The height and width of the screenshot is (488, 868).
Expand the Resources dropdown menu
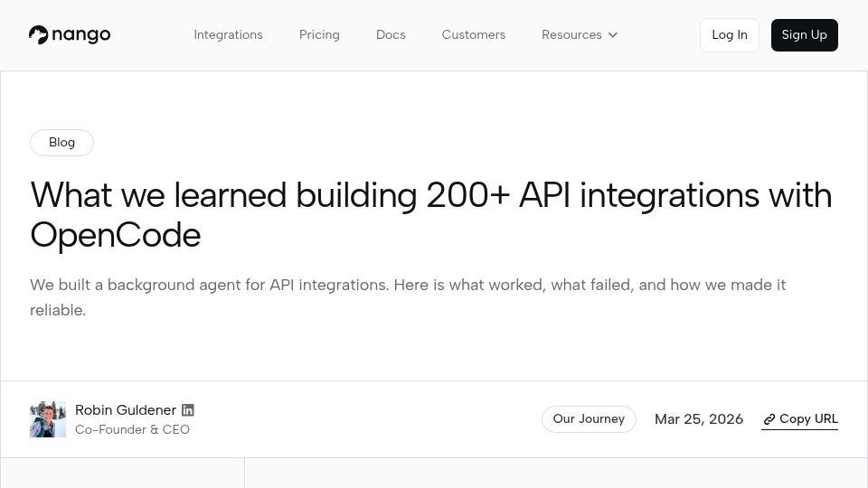pos(580,35)
